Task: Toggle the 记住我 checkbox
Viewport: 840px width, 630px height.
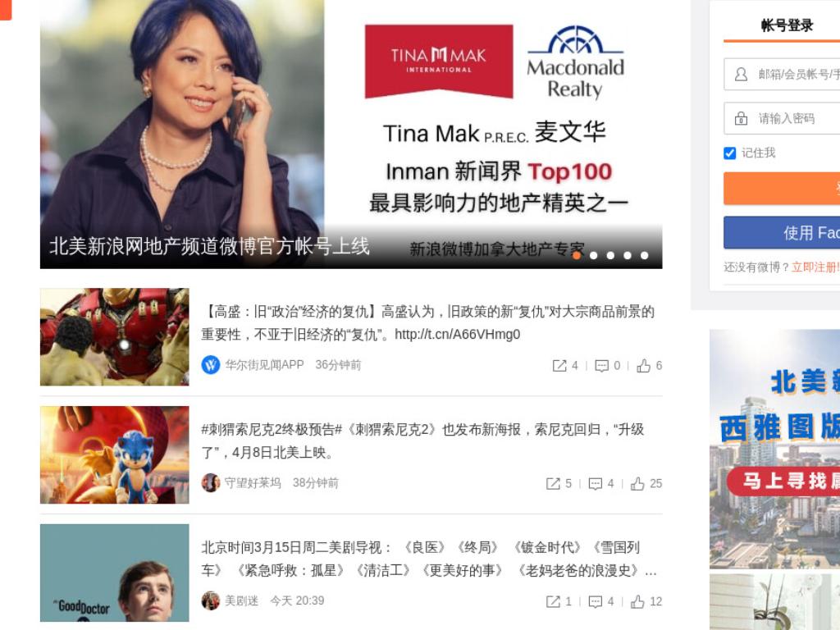Action: tap(729, 153)
